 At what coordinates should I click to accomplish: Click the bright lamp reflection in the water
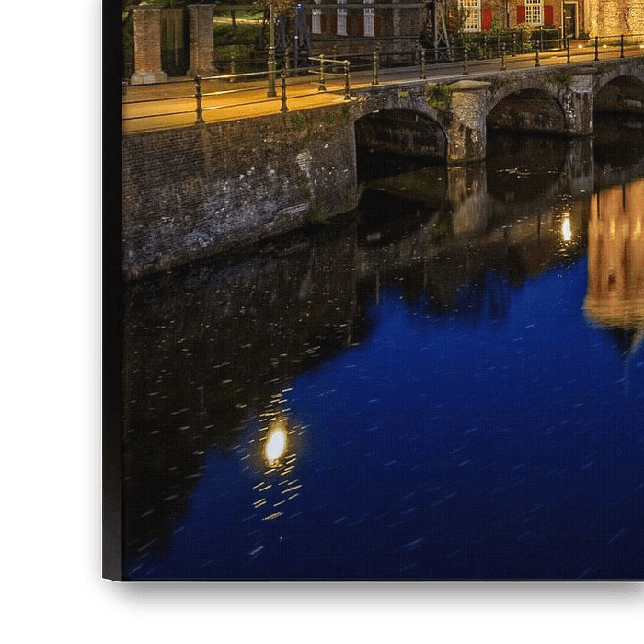[x=275, y=443]
